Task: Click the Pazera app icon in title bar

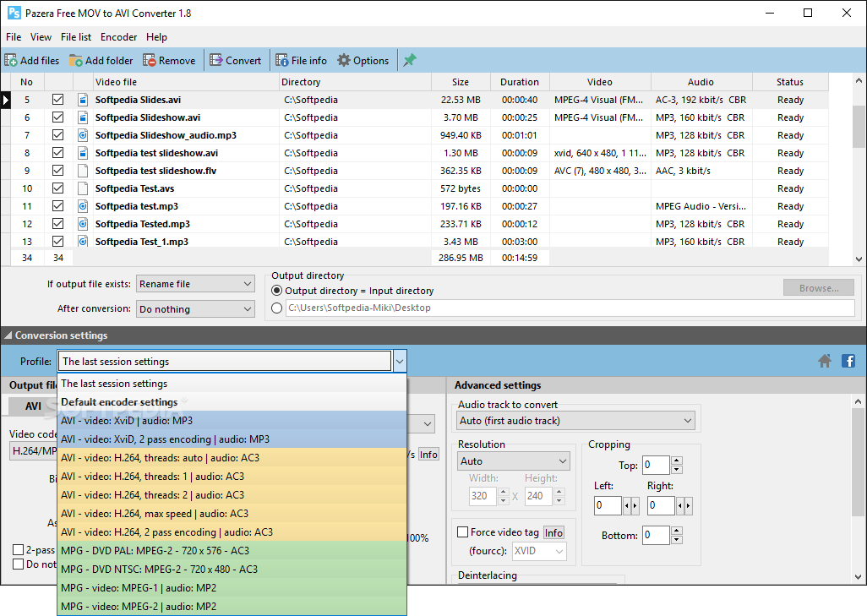Action: (14, 13)
